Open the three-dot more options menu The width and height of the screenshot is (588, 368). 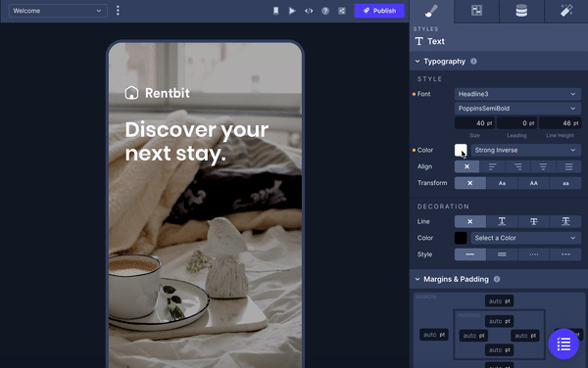(x=118, y=11)
